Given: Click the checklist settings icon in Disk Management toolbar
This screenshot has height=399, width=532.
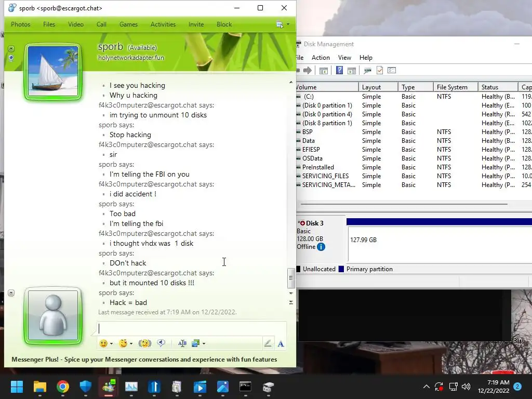Looking at the screenshot, I should pos(392,70).
